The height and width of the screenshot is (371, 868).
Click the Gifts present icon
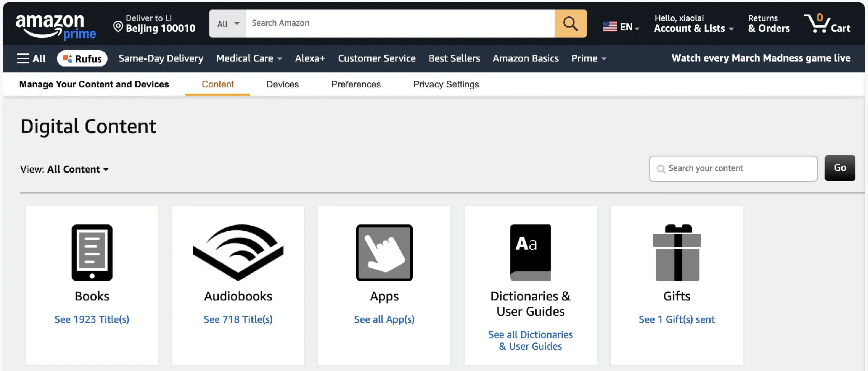[676, 252]
